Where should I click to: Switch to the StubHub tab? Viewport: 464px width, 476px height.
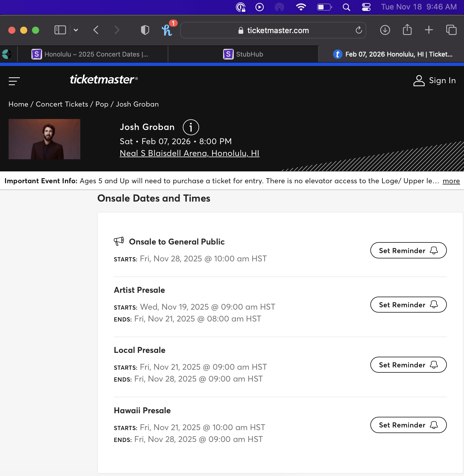(x=243, y=54)
